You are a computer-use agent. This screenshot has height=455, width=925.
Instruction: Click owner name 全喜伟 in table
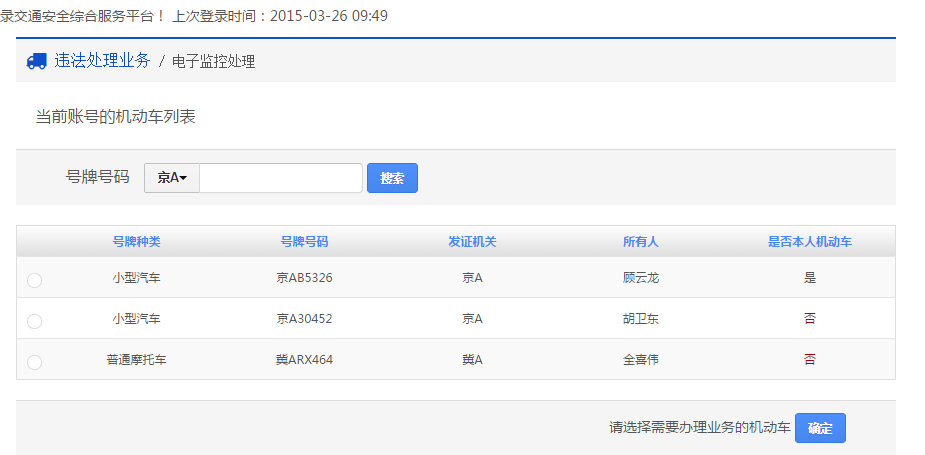point(640,360)
